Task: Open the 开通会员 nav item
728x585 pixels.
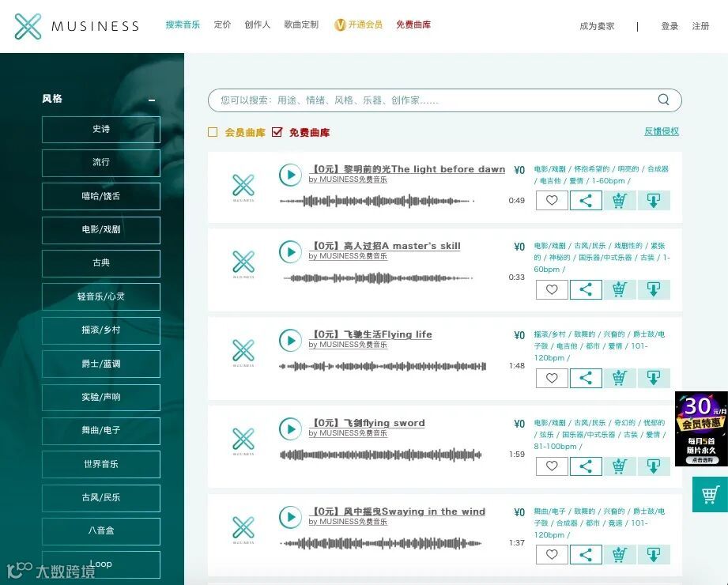Action: [358, 25]
